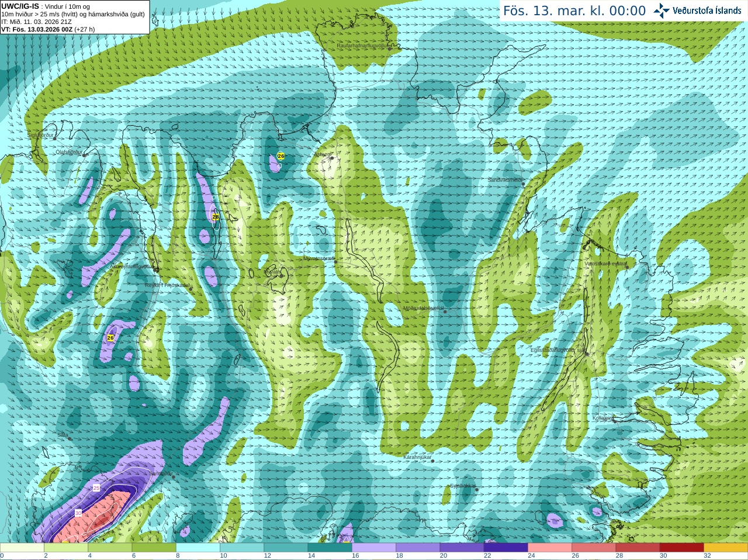Select the 22–24 m/s indigo legend swatch
The height and width of the screenshot is (560, 748).
click(x=505, y=548)
